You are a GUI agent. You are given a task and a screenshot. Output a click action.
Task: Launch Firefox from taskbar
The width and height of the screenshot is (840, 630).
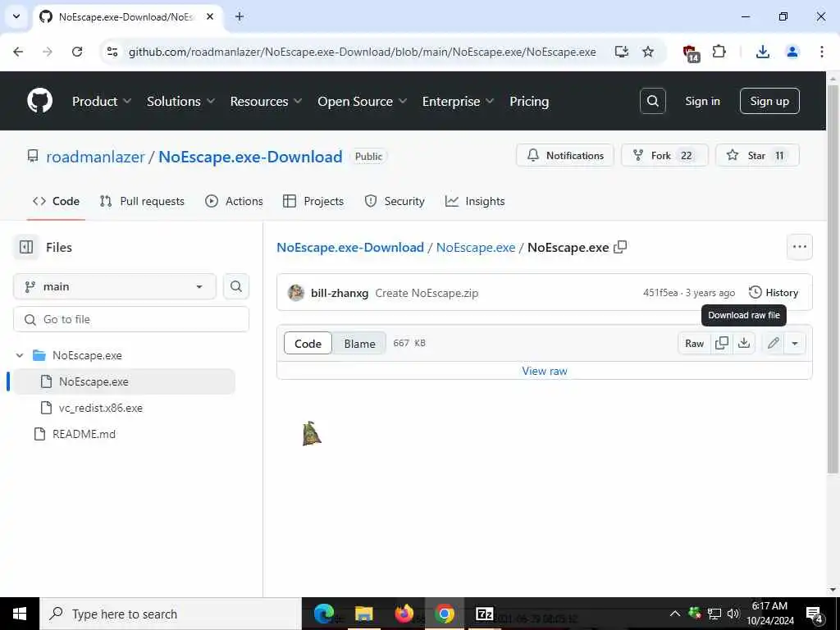404,614
